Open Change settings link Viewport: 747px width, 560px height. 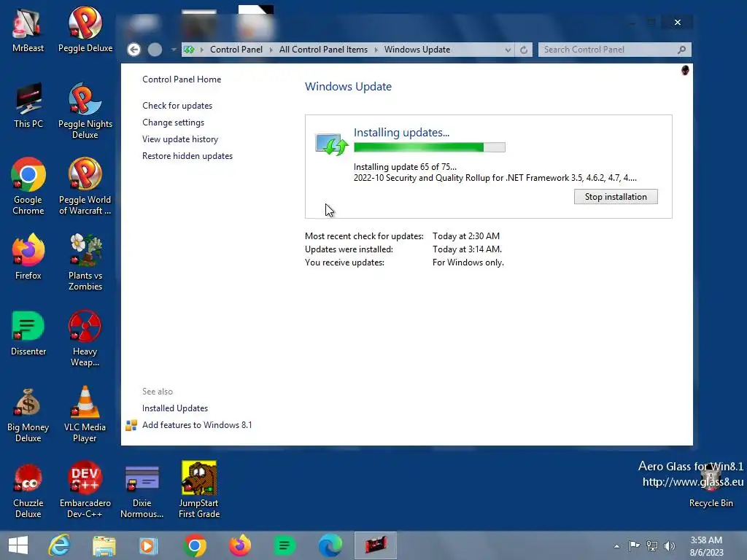pos(173,122)
